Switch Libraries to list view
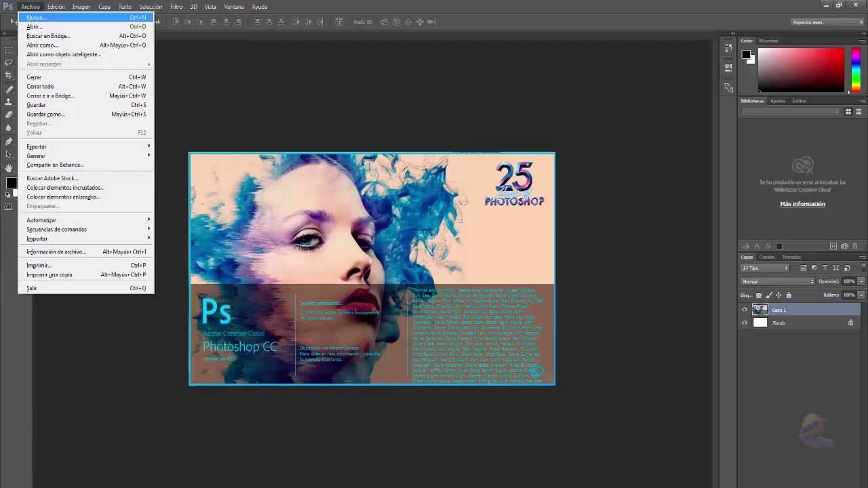Viewport: 868px width, 488px height. pyautogui.click(x=859, y=112)
